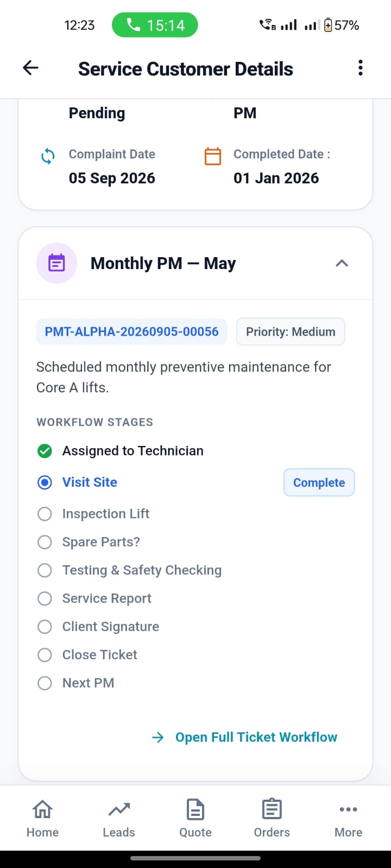Tap the purple calendar icon beside Monthly PM
The image size is (391, 868).
click(56, 263)
